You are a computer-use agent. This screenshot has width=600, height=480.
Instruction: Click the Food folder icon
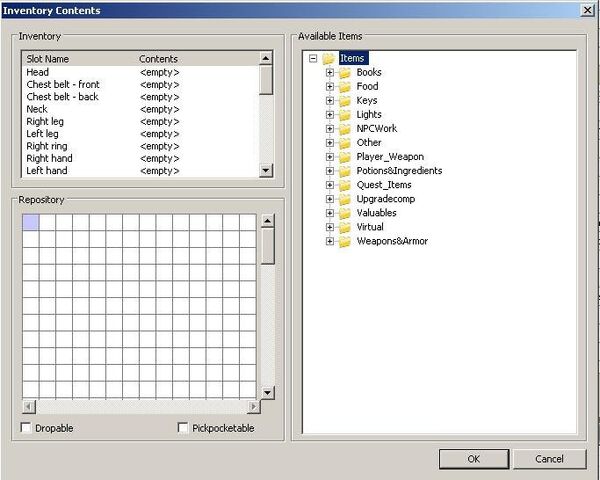(x=345, y=87)
